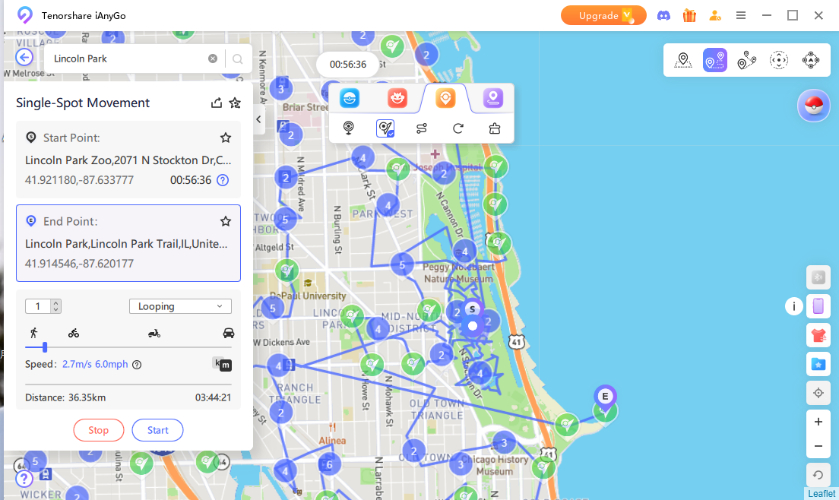Toggle the checked pin-route icon

click(x=385, y=128)
